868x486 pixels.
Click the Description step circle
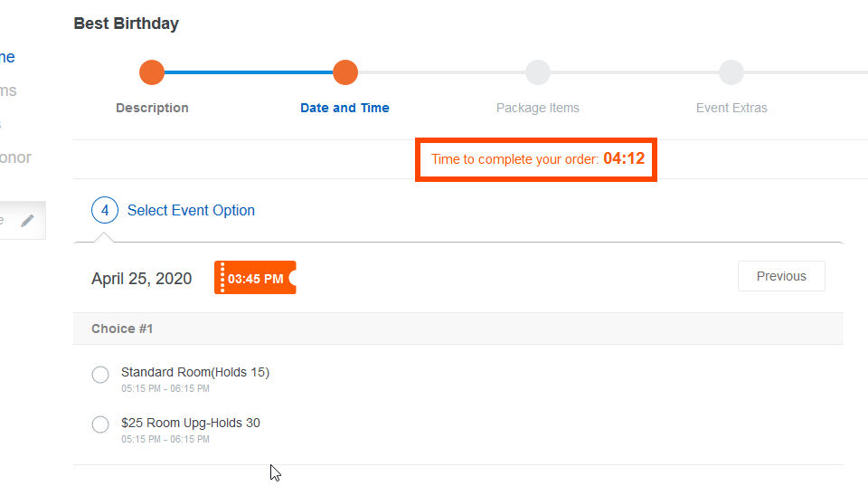(152, 72)
